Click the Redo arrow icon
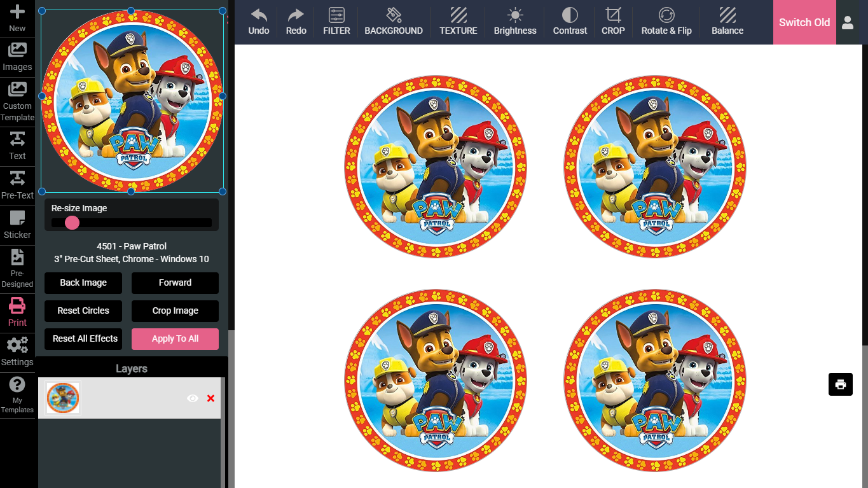 (296, 15)
